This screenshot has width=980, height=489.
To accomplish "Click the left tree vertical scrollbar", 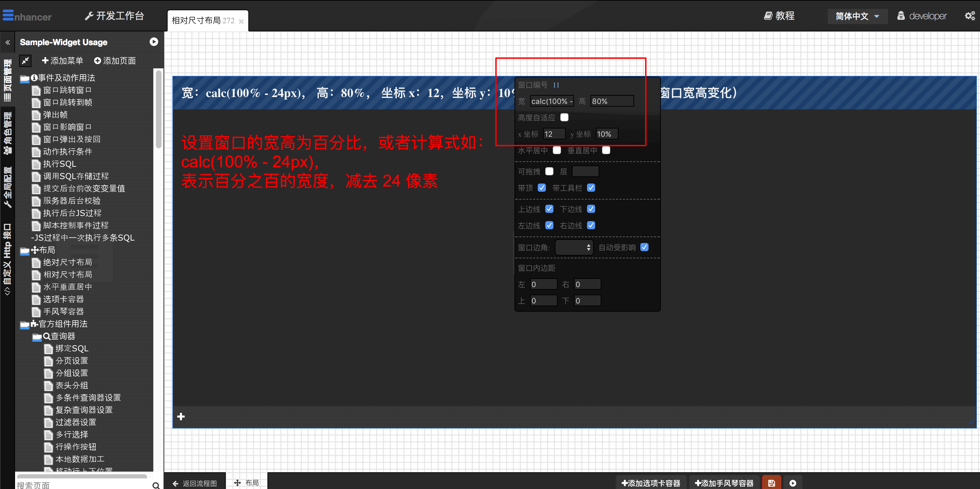I will (x=158, y=109).
